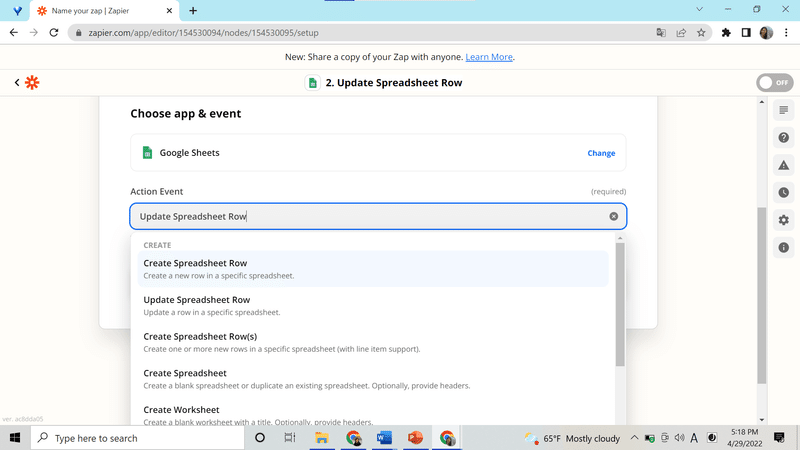Open the notification center icon
Screen dimensions: 800x450
click(x=779, y=438)
